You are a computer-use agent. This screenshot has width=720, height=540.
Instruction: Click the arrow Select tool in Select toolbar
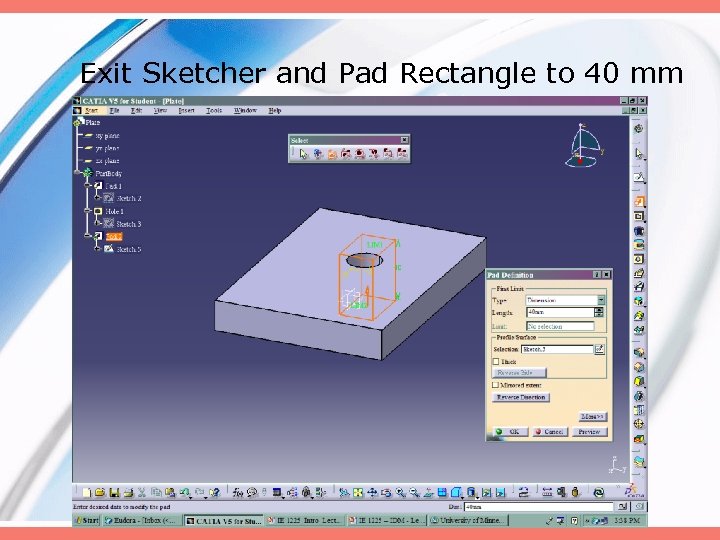[x=304, y=154]
